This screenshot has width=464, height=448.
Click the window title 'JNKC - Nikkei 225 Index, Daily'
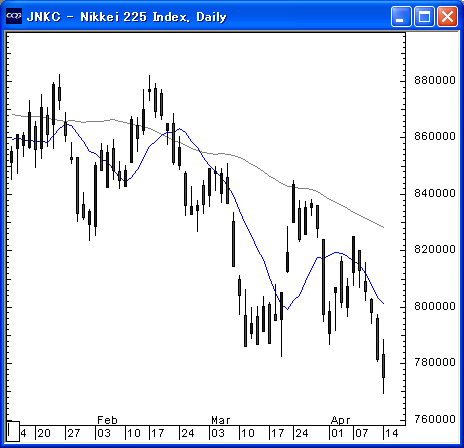click(127, 17)
